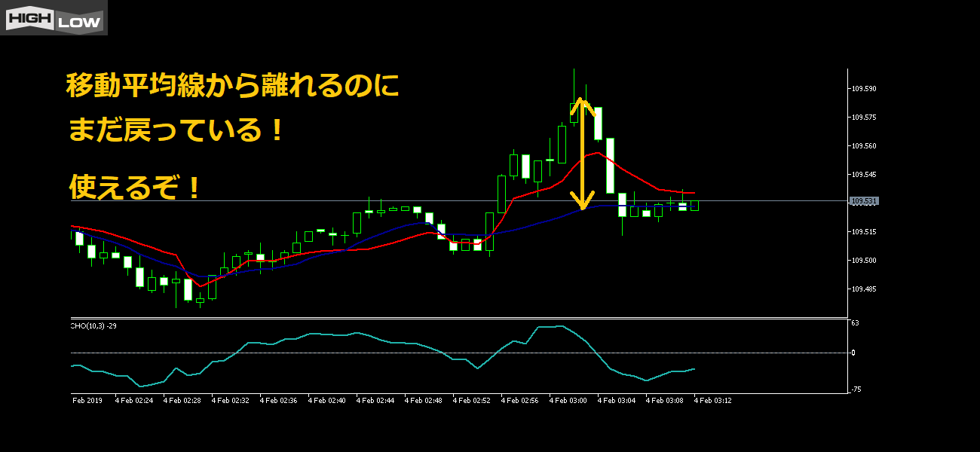Select the 109.500 price level label

pos(864,261)
